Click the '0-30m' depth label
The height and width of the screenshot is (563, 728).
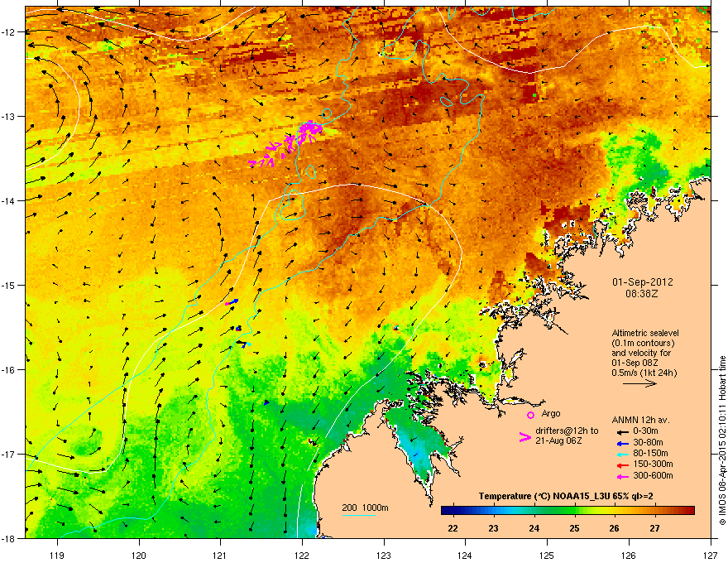click(x=645, y=431)
